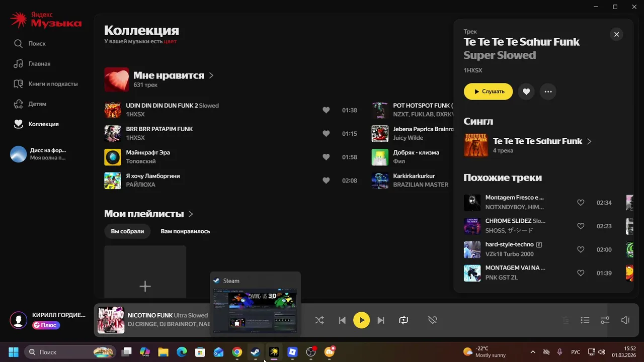Open Google Chrome from the taskbar
The height and width of the screenshot is (362, 644).
pos(237,352)
